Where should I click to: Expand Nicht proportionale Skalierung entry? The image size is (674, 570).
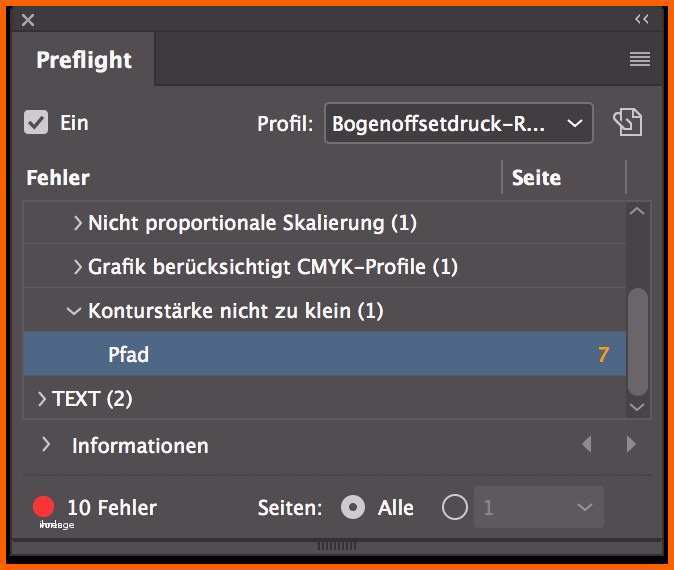point(77,223)
